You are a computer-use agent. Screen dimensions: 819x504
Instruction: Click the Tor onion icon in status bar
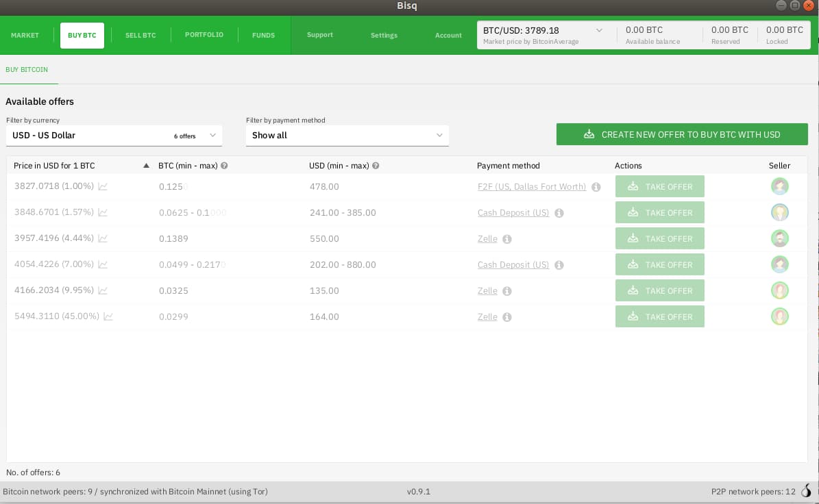807,491
